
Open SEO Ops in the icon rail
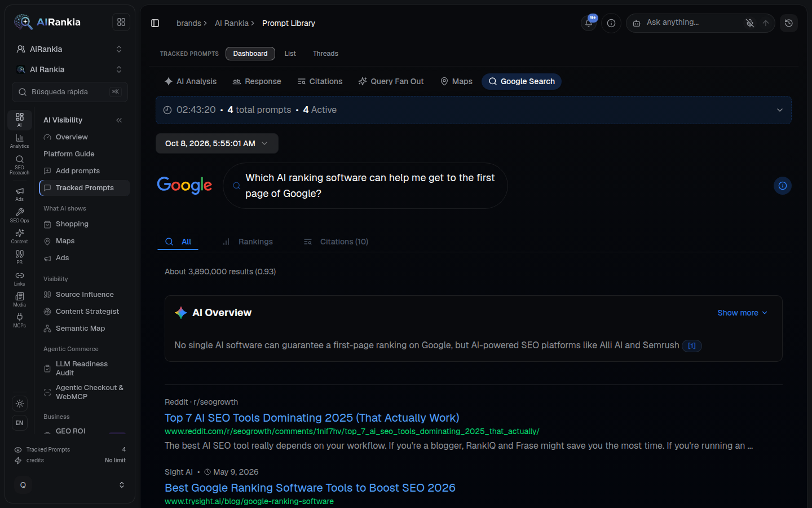tap(19, 216)
